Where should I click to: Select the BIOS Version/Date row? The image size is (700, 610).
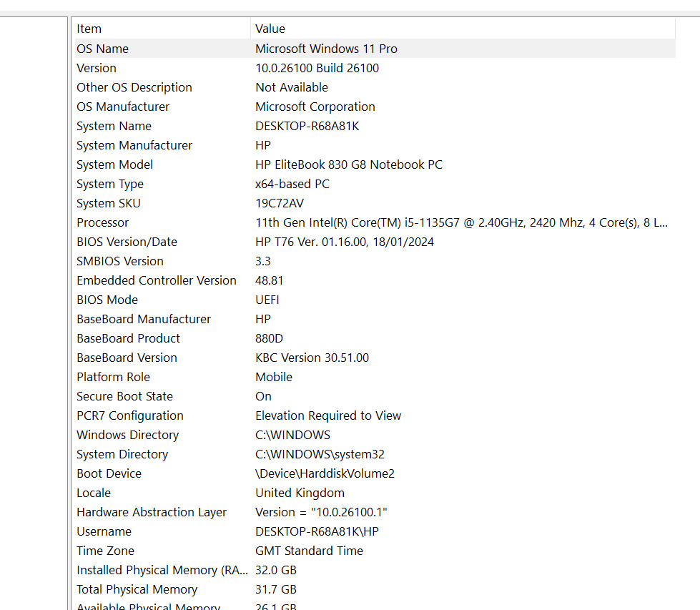click(375, 242)
